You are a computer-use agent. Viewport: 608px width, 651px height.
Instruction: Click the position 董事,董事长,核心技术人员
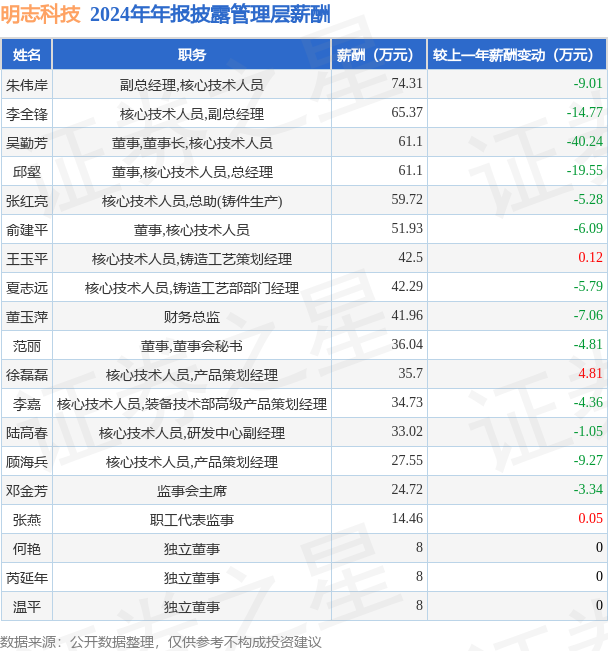(192, 143)
